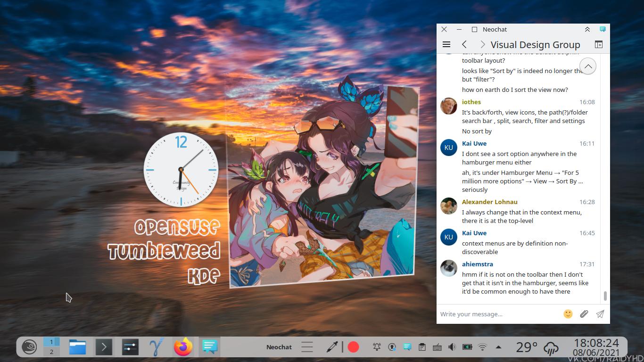This screenshot has width=644, height=362.
Task: Attach a file with the paperclip
Action: (x=584, y=314)
